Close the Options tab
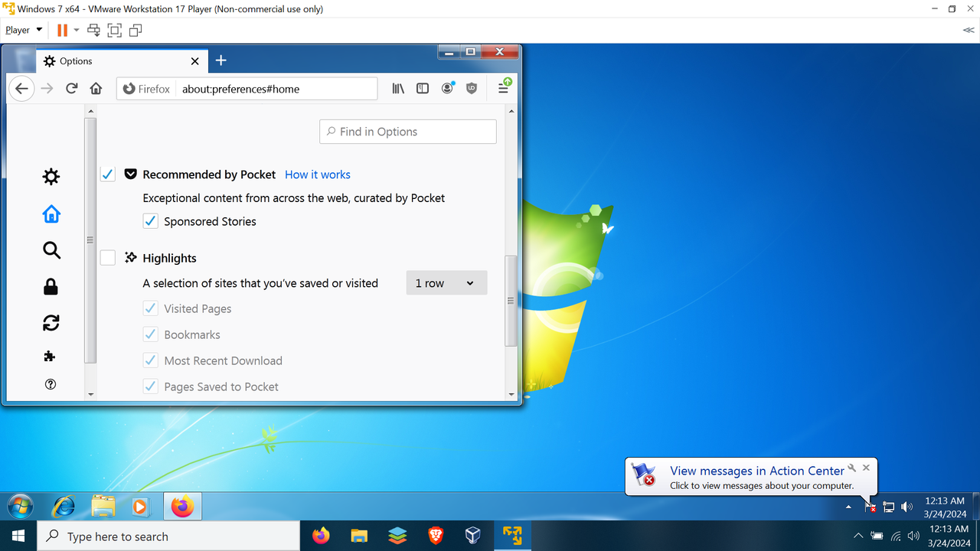 (x=194, y=61)
